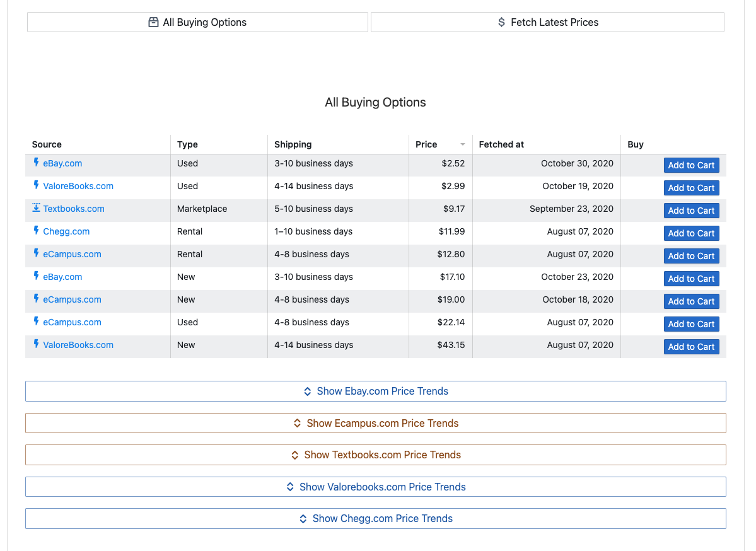
Task: Click download icon beside Textbooks.com
Action: [x=36, y=208]
